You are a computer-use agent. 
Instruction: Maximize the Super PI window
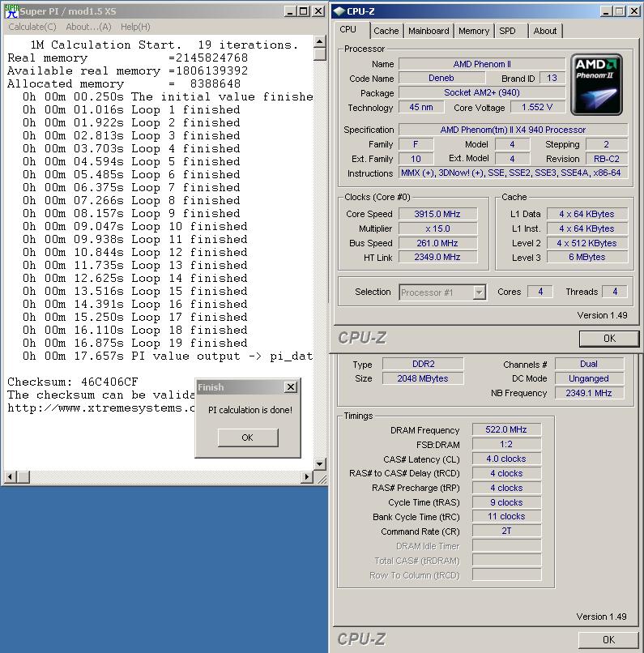(x=304, y=11)
